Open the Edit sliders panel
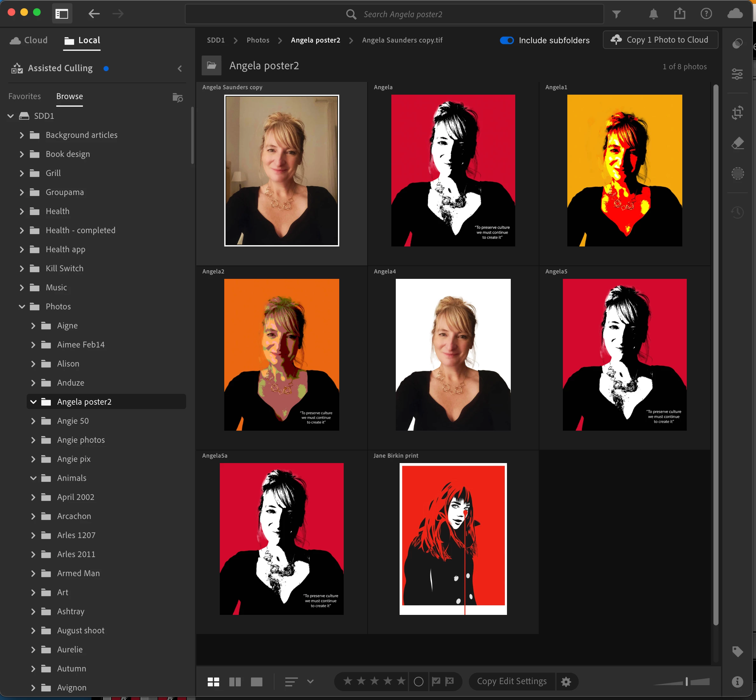The height and width of the screenshot is (700, 756). pyautogui.click(x=737, y=74)
